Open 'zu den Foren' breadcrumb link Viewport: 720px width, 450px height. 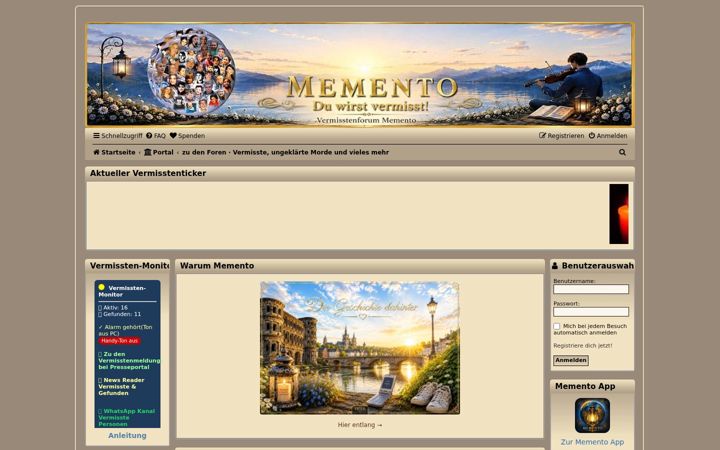pyautogui.click(x=286, y=152)
